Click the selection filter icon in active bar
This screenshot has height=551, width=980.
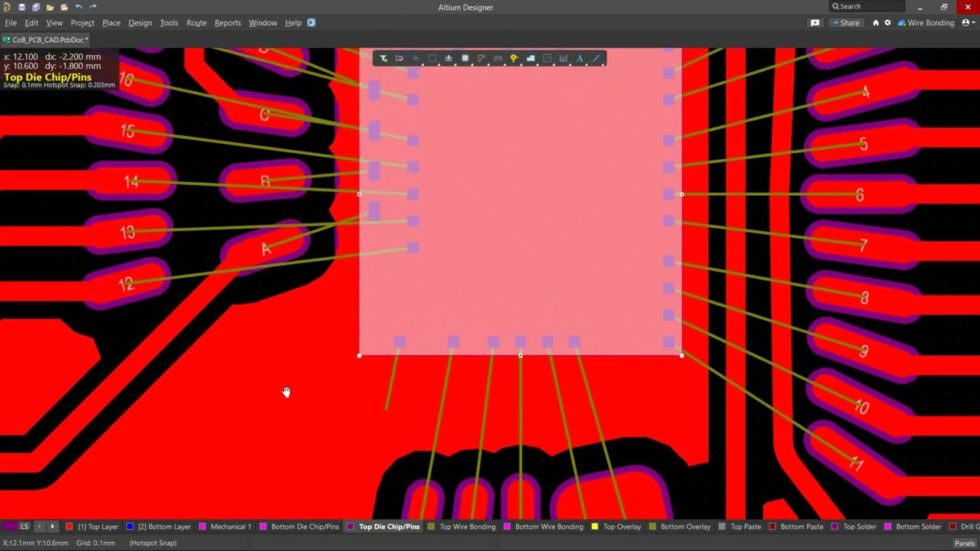coord(384,59)
